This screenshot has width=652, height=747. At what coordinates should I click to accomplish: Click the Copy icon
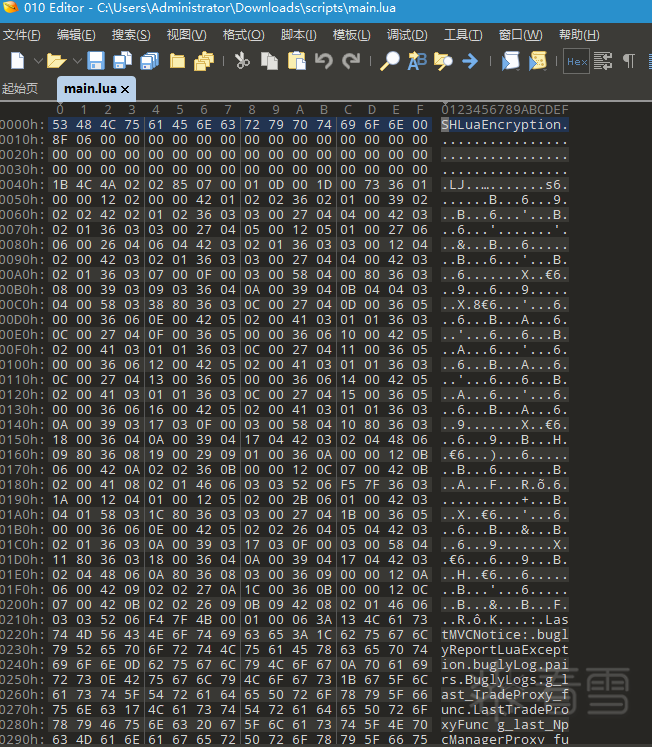pyautogui.click(x=269, y=61)
